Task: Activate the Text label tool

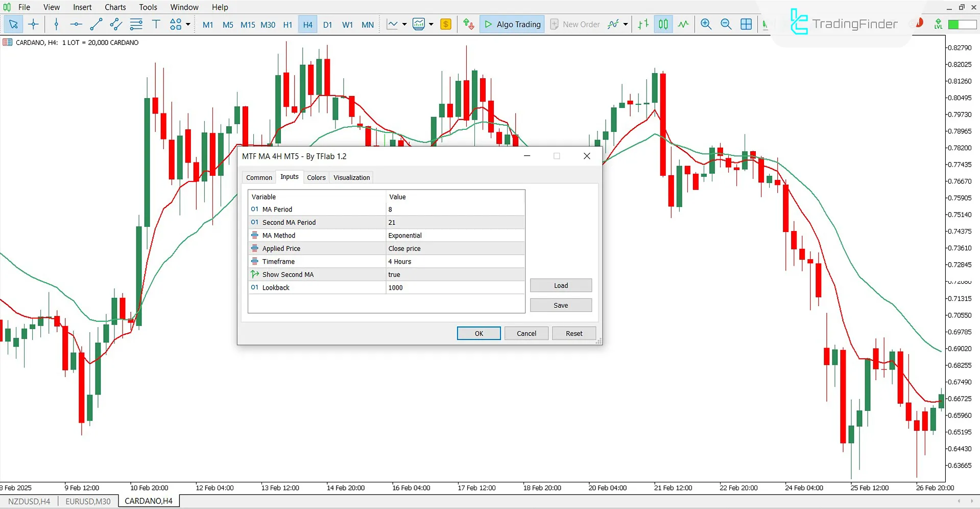Action: [x=156, y=24]
